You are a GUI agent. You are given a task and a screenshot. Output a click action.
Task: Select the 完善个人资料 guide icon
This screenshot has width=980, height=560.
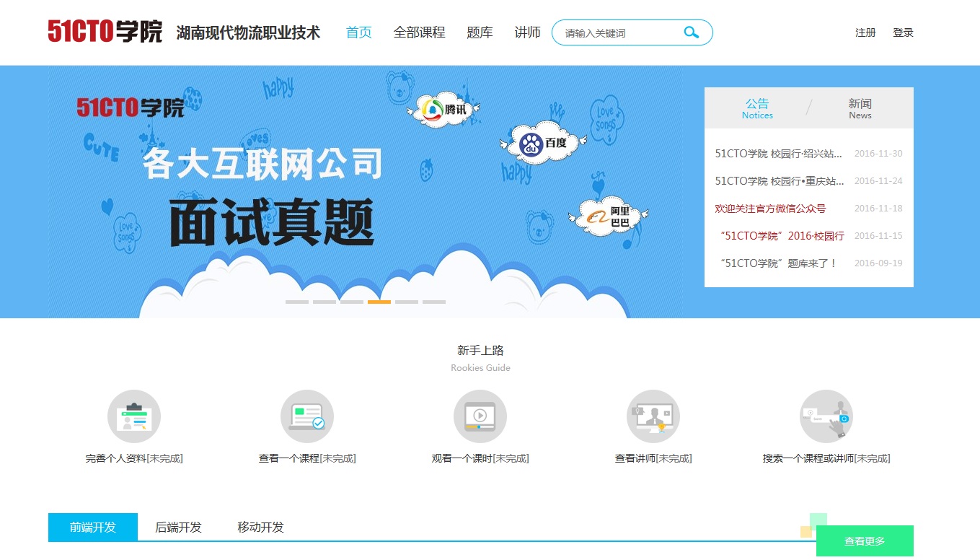coord(134,416)
